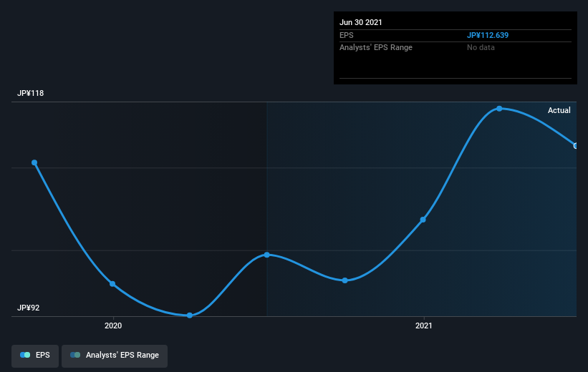This screenshot has width=588, height=372.
Task: Click the JP¥92 y-axis label
Action: [x=29, y=308]
